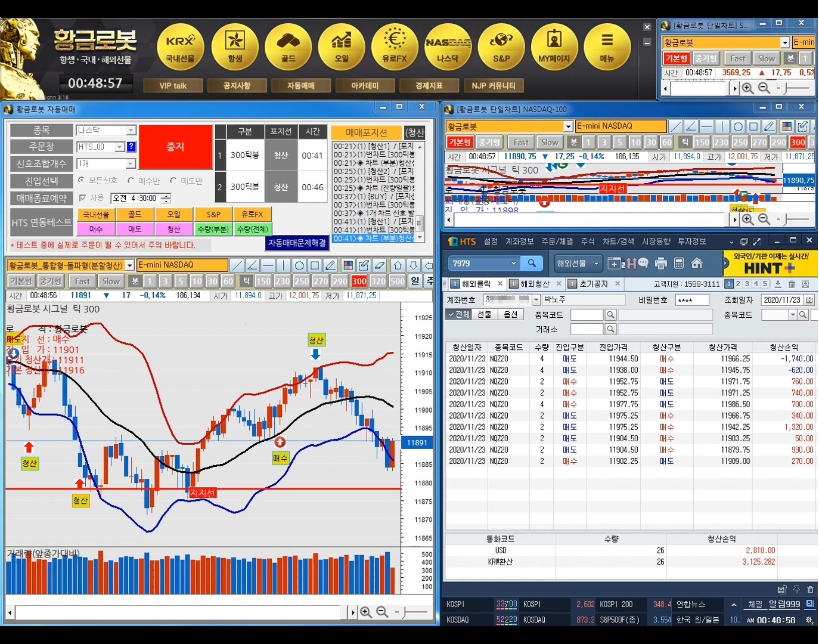Go to HTS home icon
Image resolution: width=819 pixels, height=644 pixels.
coord(696,263)
